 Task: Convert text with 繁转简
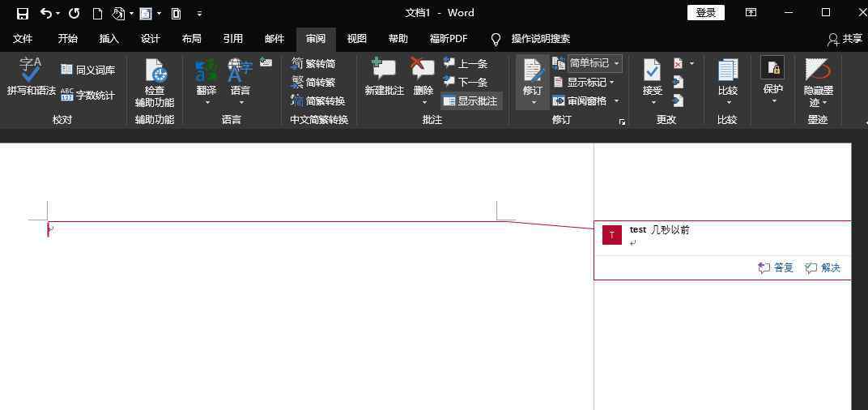click(x=313, y=64)
